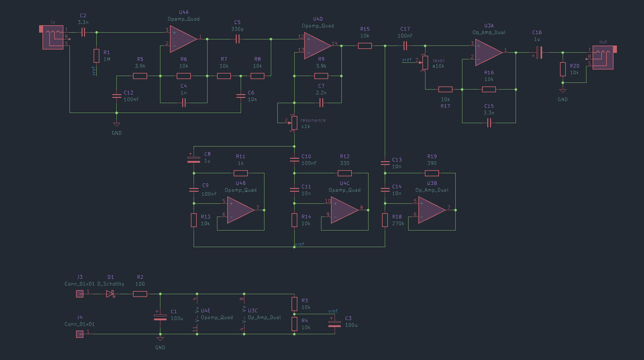Select the 'out' audio jack symbol
Screen dimensions: 644x360
click(603, 57)
